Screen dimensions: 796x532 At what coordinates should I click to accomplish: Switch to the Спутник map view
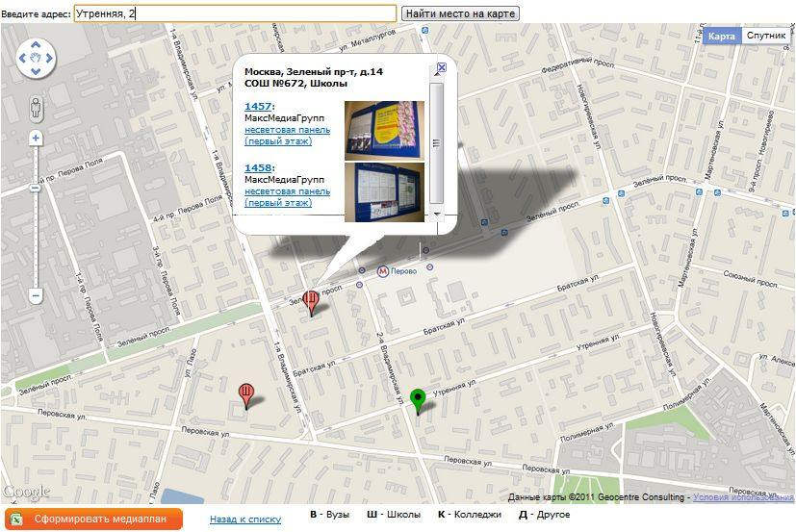pyautogui.click(x=766, y=36)
